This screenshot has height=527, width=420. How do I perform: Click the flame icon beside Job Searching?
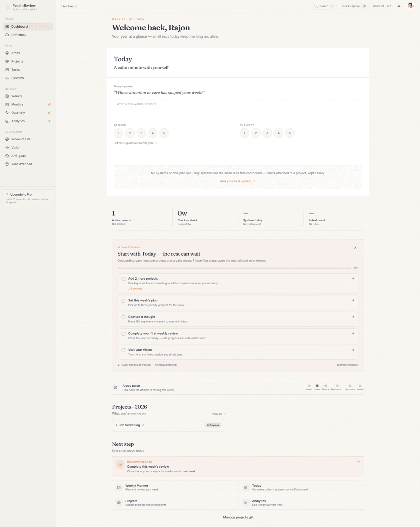[143, 425]
